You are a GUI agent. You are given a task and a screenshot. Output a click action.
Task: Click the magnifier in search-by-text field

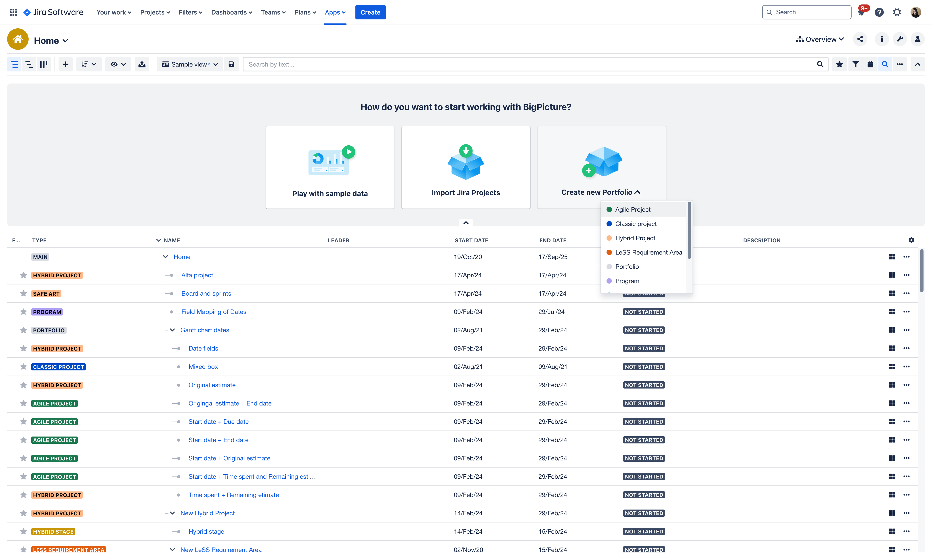[x=820, y=64]
